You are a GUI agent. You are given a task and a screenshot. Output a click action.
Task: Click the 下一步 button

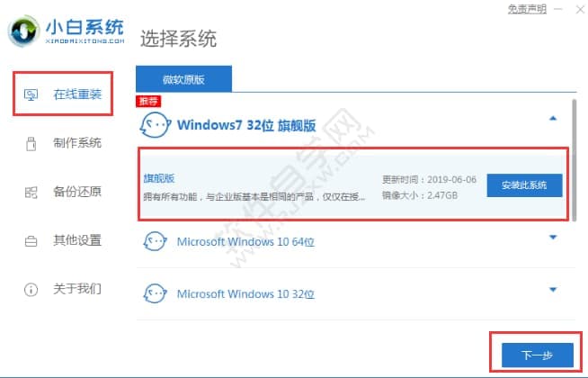tap(538, 355)
